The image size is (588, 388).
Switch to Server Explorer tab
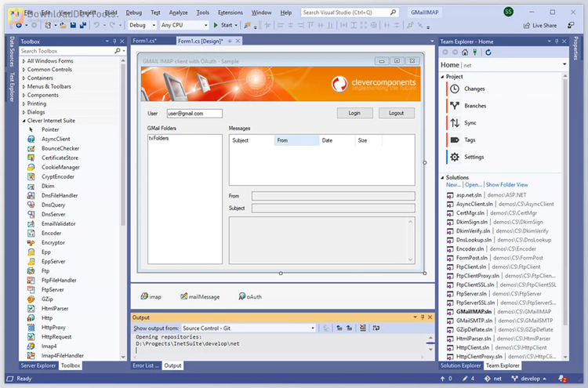click(38, 365)
